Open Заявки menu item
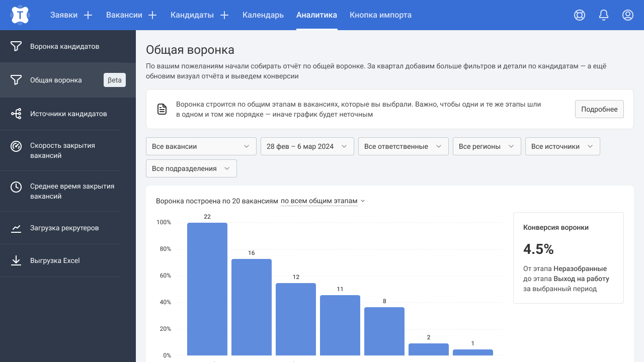The height and width of the screenshot is (362, 644). point(64,15)
